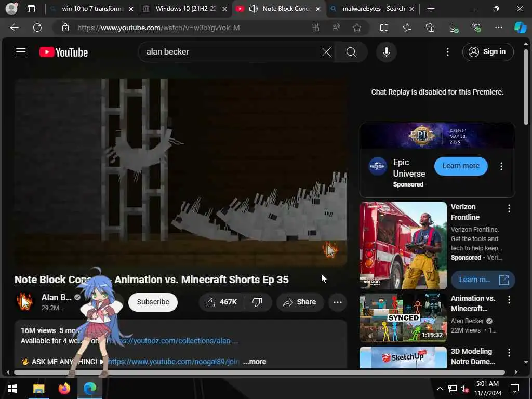
Task: Open a new browser tab
Action: coord(431,9)
